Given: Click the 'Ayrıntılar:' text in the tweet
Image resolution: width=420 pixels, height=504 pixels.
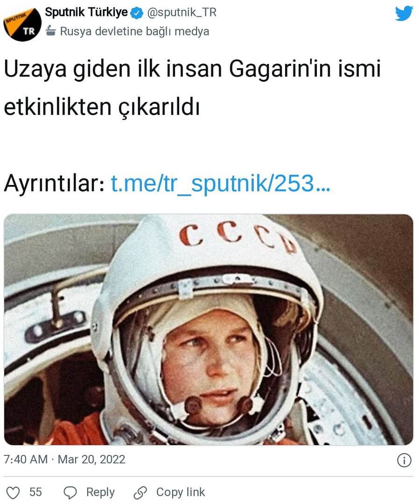Looking at the screenshot, I should tap(54, 184).
